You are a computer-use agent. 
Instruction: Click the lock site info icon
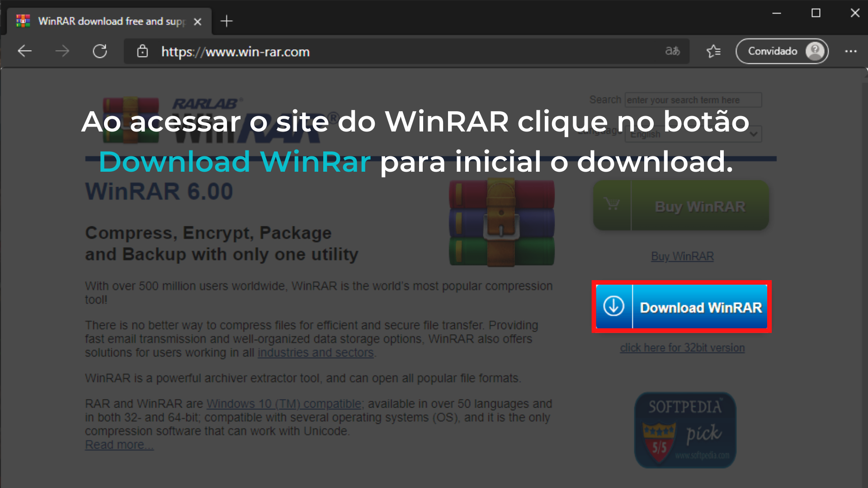pos(142,52)
